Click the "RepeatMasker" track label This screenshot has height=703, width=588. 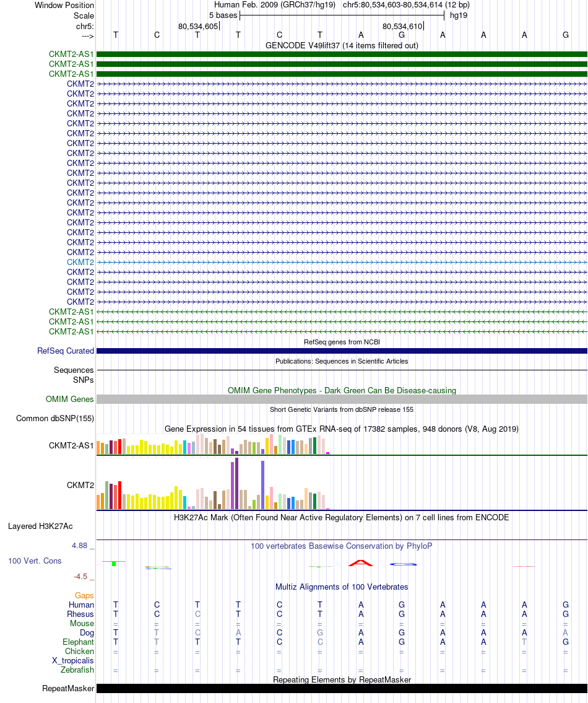click(x=68, y=689)
